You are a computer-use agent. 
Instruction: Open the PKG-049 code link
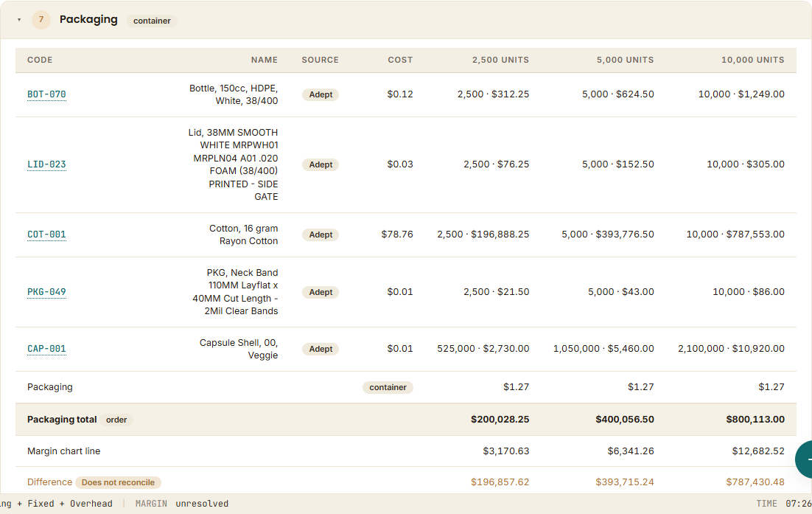[x=46, y=292]
